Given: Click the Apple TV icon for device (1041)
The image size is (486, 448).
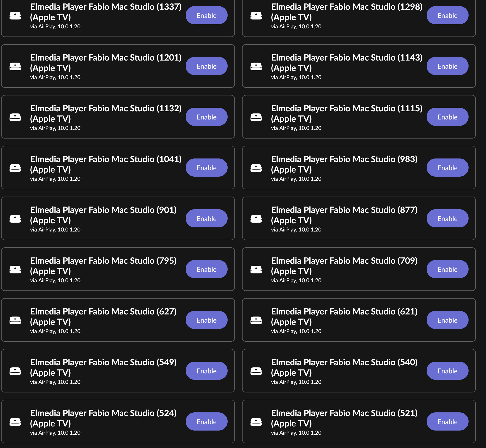Looking at the screenshot, I should click(15, 168).
